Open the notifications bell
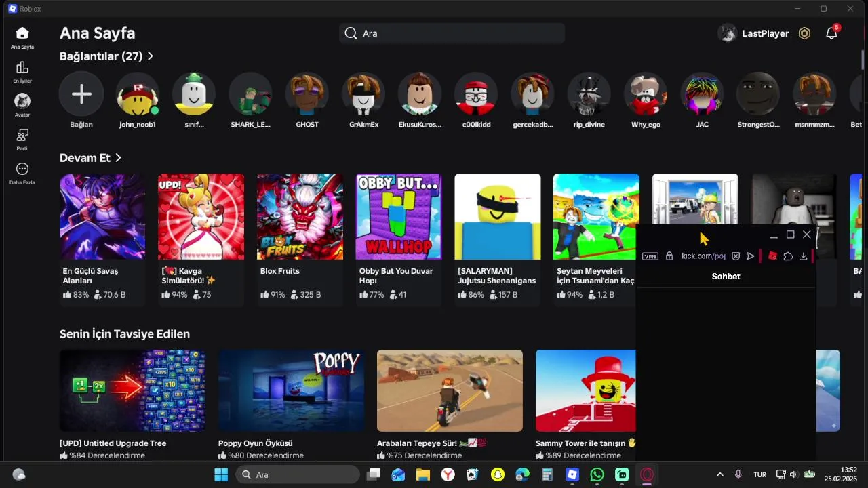This screenshot has height=488, width=868. pos(831,33)
